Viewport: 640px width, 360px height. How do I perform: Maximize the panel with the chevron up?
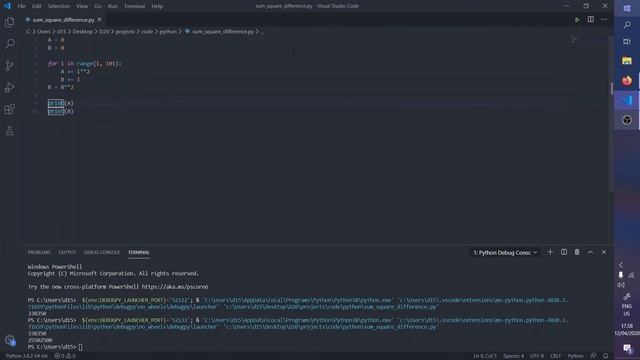[590, 252]
